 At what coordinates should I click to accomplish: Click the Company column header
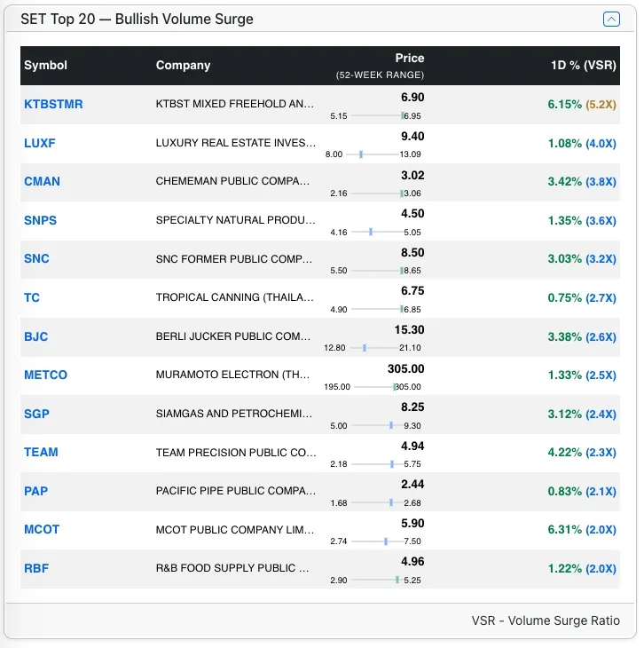click(183, 66)
